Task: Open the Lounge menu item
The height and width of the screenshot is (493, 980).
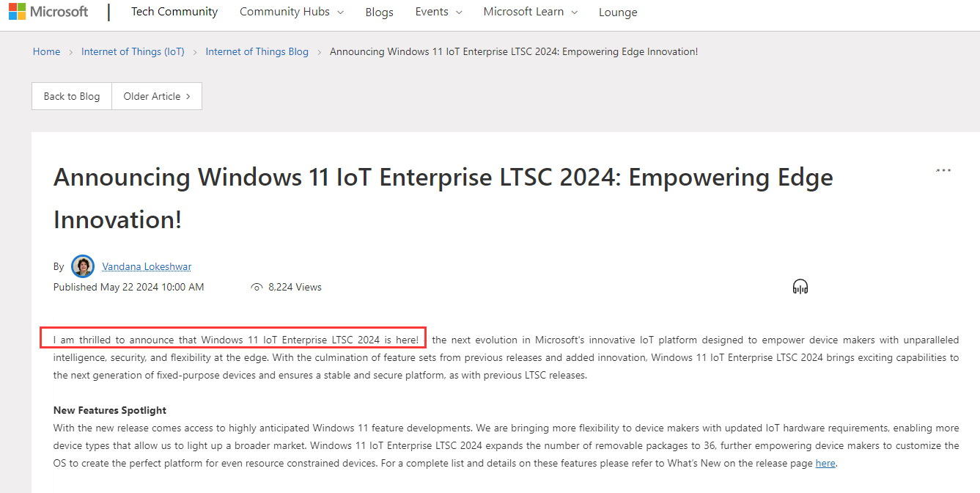Action: [618, 12]
